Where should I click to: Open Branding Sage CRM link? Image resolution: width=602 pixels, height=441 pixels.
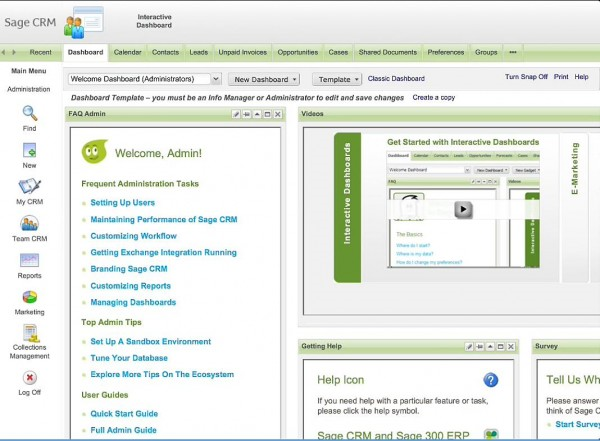tap(129, 269)
